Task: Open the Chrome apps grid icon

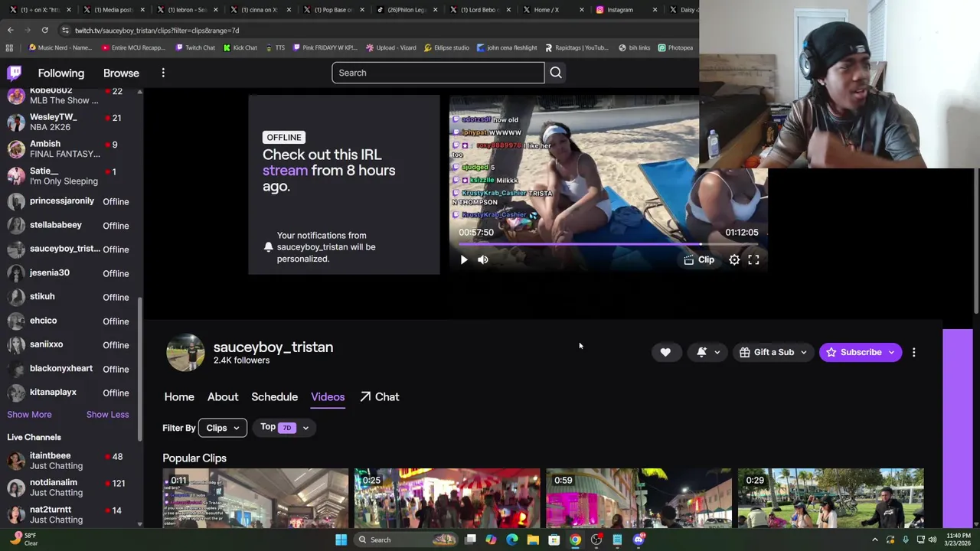Action: (x=9, y=47)
